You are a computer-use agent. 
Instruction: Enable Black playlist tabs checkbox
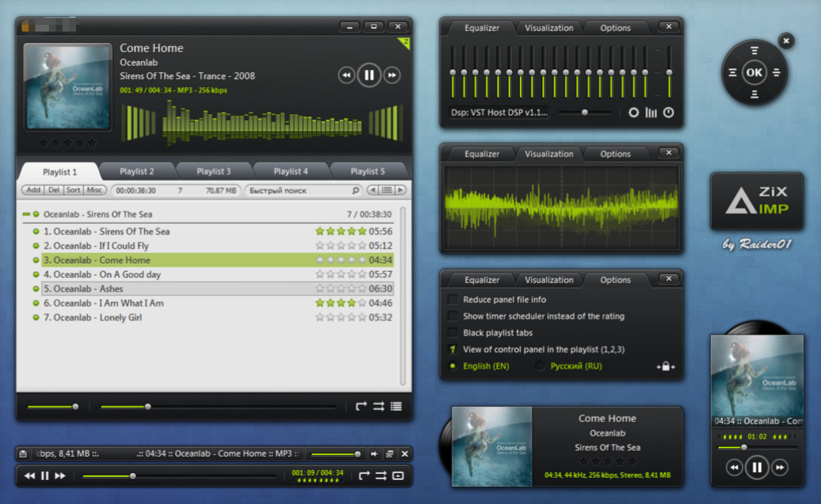[453, 333]
